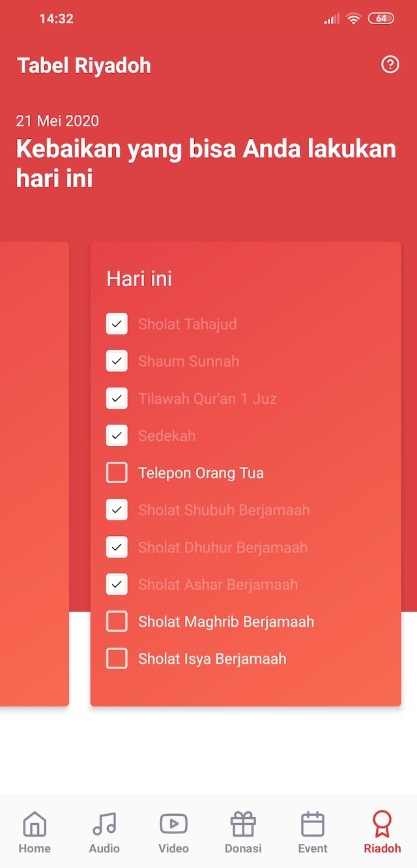
Task: Tap the Home house icon
Action: click(35, 825)
